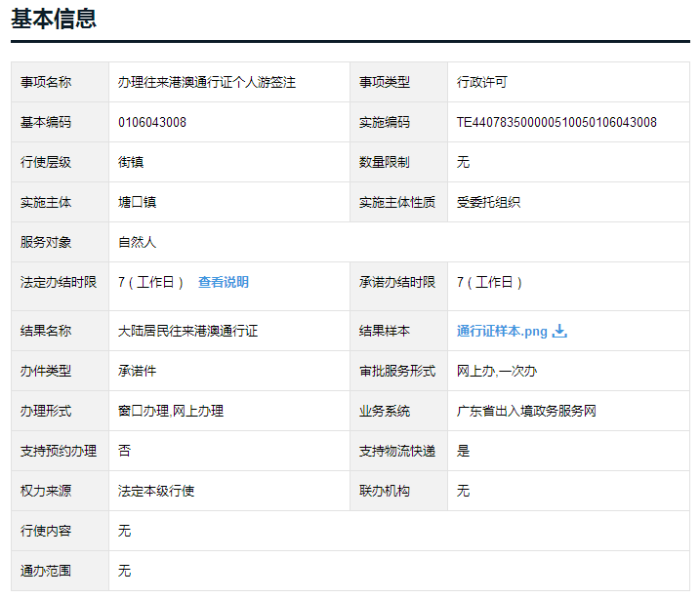Click the 大陆居民往来港澳通行证 result name
700x598 pixels.
tap(187, 331)
